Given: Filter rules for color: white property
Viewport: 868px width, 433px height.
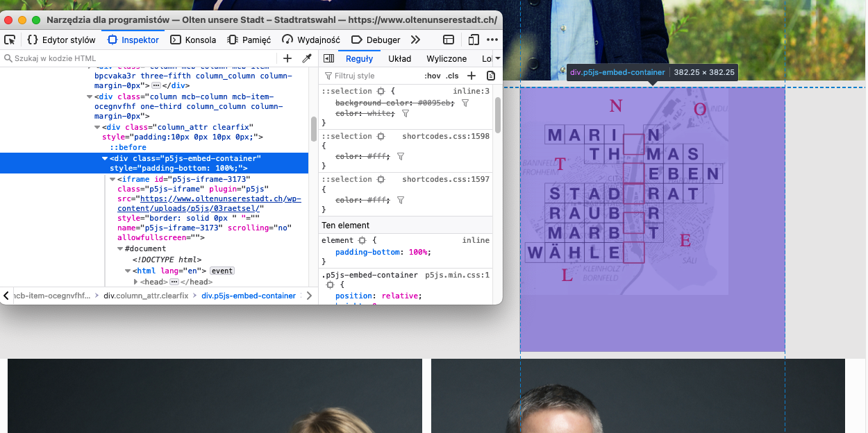Looking at the screenshot, I should (x=406, y=113).
